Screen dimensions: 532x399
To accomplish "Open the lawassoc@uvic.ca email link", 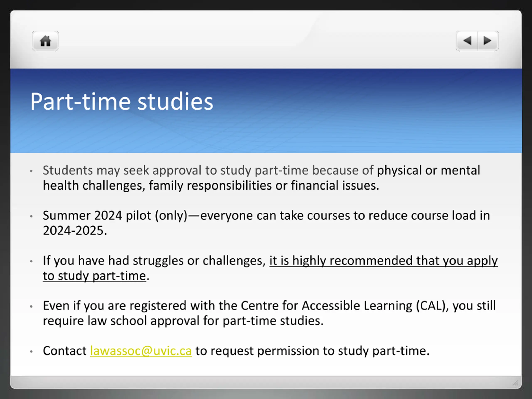I will tap(141, 351).
